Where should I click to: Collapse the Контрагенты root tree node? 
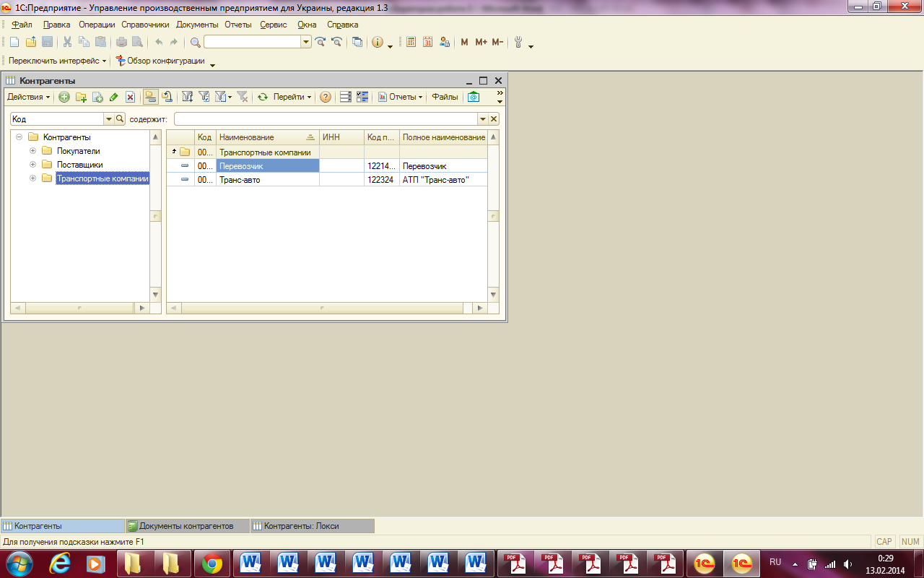(19, 137)
